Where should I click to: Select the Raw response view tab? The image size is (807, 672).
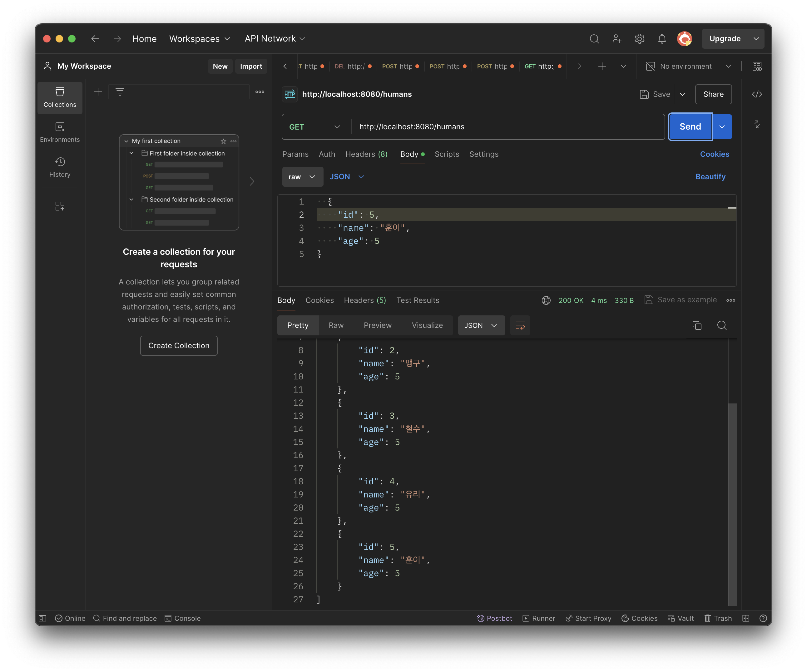click(336, 325)
